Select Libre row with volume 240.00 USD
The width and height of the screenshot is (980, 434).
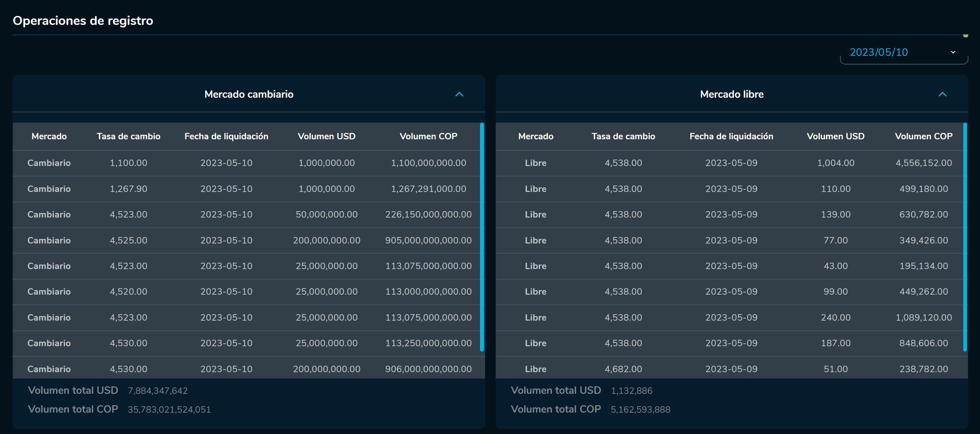click(835, 318)
